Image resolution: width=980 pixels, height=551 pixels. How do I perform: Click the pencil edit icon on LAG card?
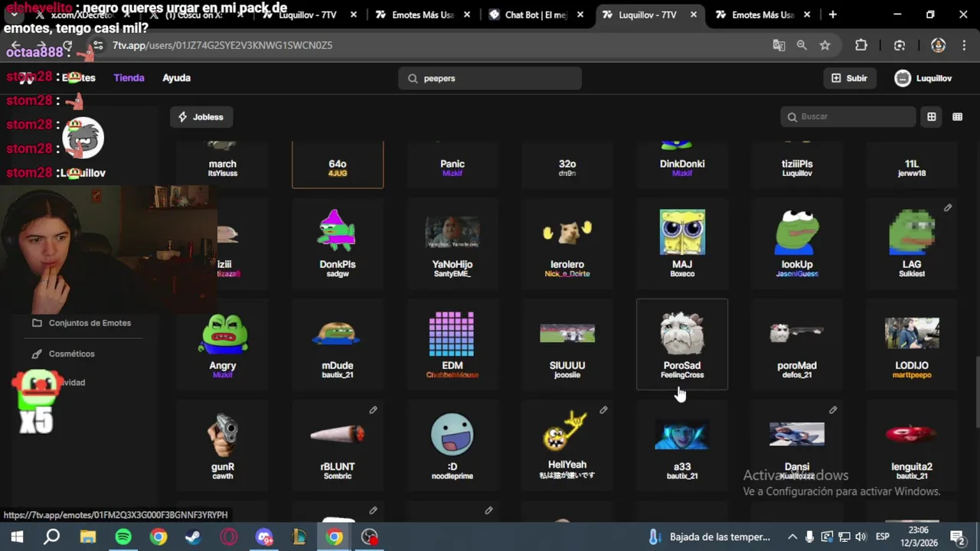[x=948, y=207]
